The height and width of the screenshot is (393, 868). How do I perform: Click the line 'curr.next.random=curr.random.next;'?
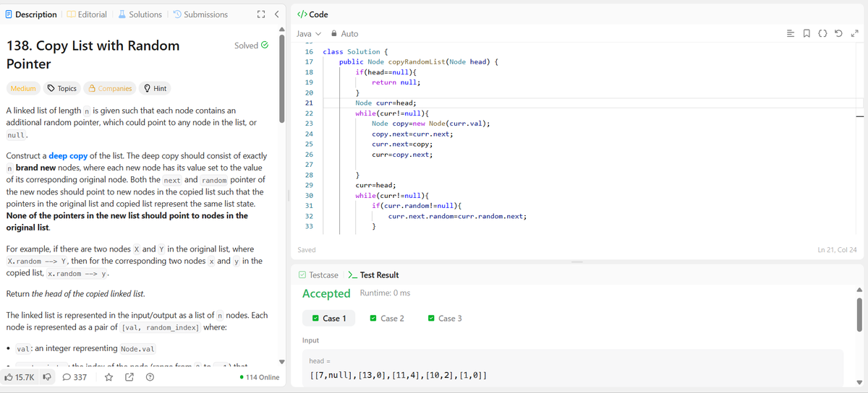[457, 217]
